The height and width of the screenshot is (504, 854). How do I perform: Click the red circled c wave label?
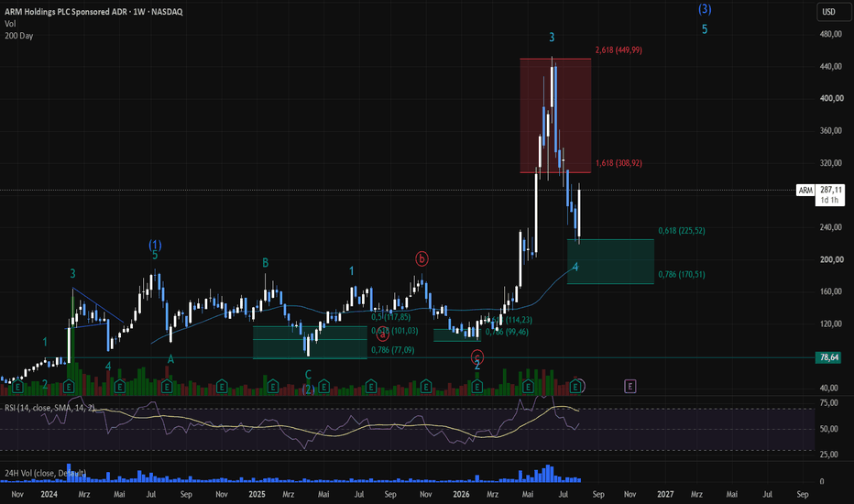[476, 357]
